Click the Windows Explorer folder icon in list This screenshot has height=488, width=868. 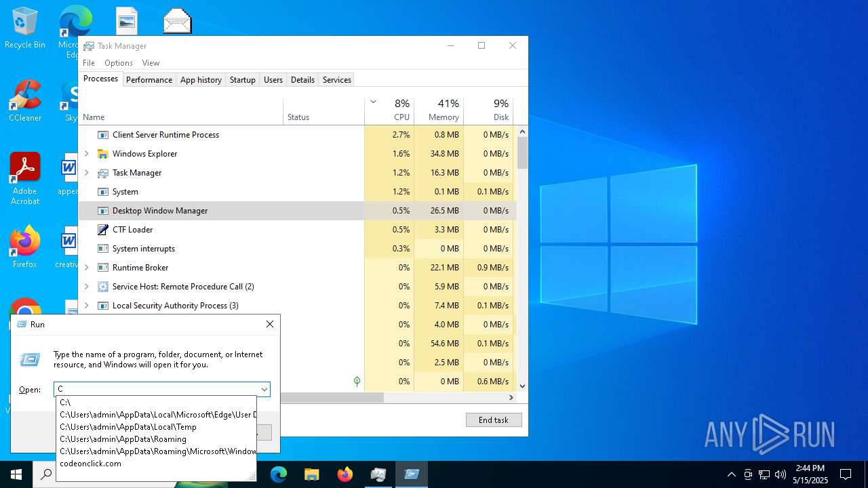(x=103, y=154)
